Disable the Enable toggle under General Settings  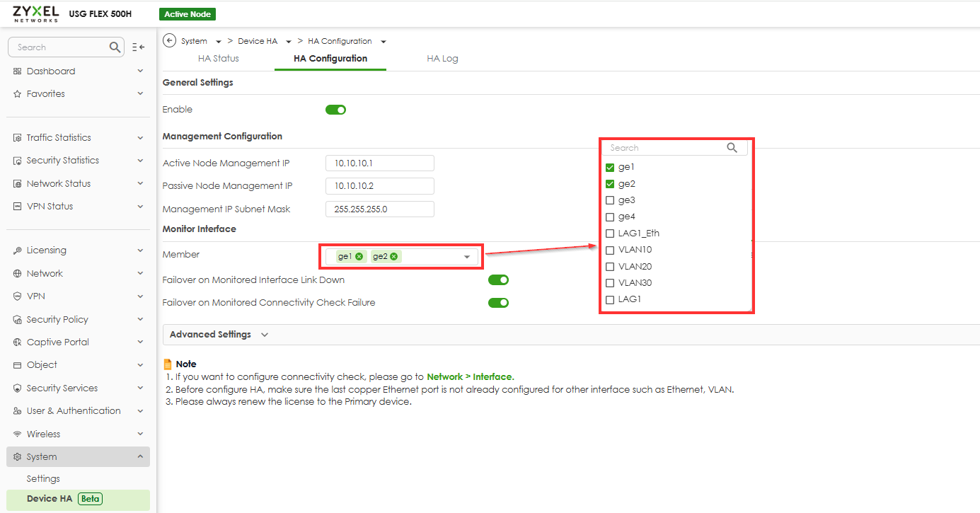335,109
